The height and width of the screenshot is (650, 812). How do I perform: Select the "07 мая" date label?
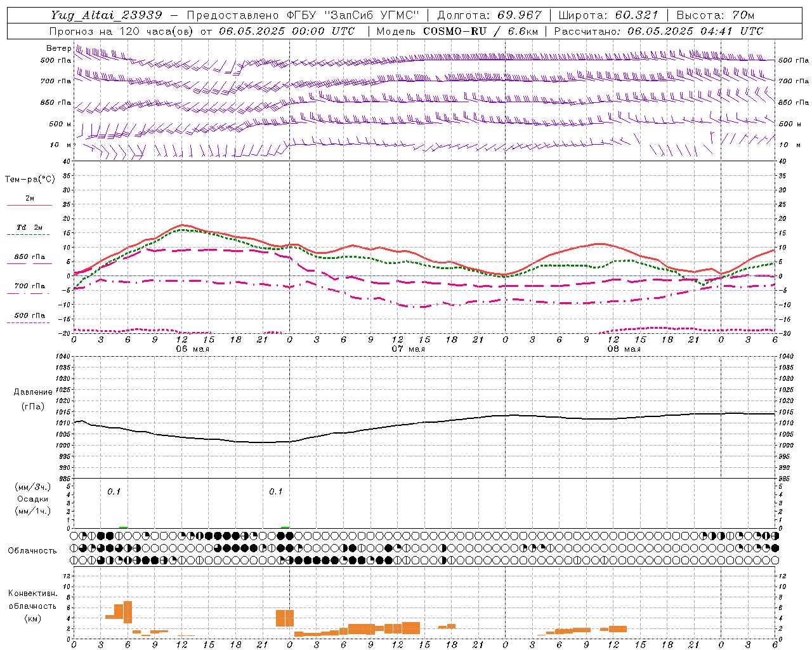[x=408, y=349]
